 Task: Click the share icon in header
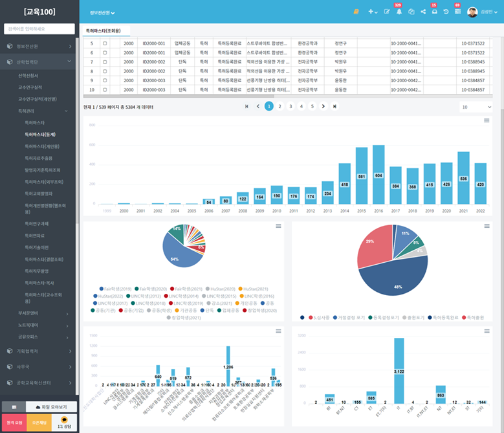(x=423, y=12)
